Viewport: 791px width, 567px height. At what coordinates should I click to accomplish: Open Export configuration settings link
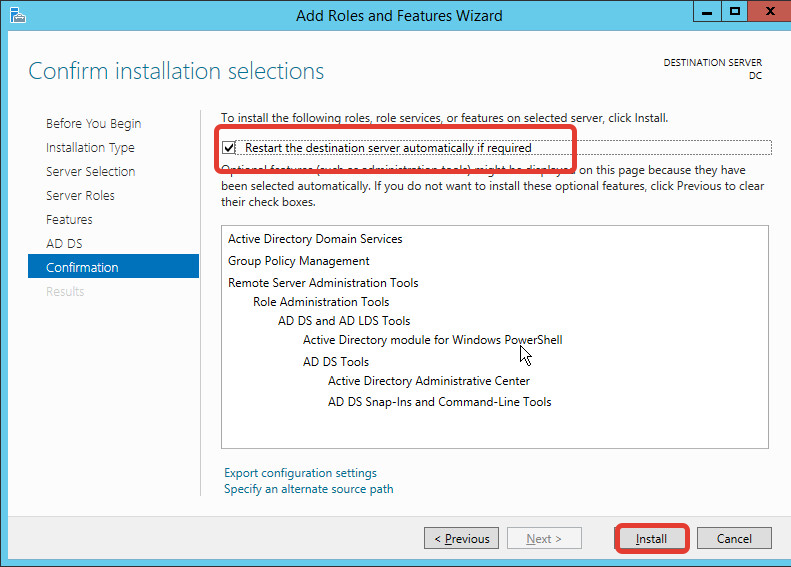click(x=300, y=473)
